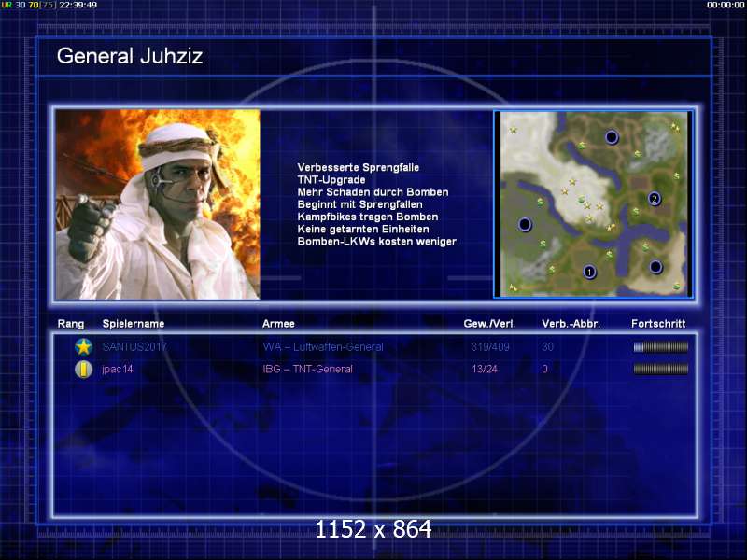Select start position 2 on the minimap

(655, 199)
